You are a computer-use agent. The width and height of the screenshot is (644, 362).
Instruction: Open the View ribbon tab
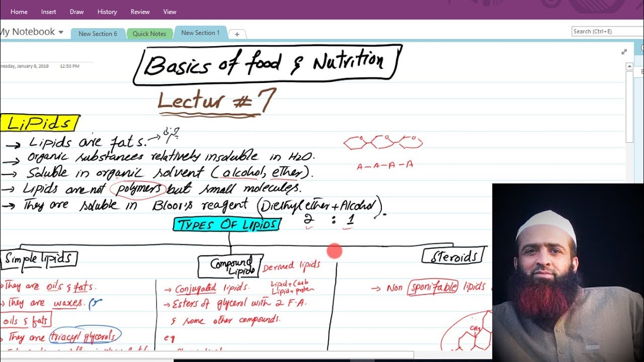click(x=170, y=12)
